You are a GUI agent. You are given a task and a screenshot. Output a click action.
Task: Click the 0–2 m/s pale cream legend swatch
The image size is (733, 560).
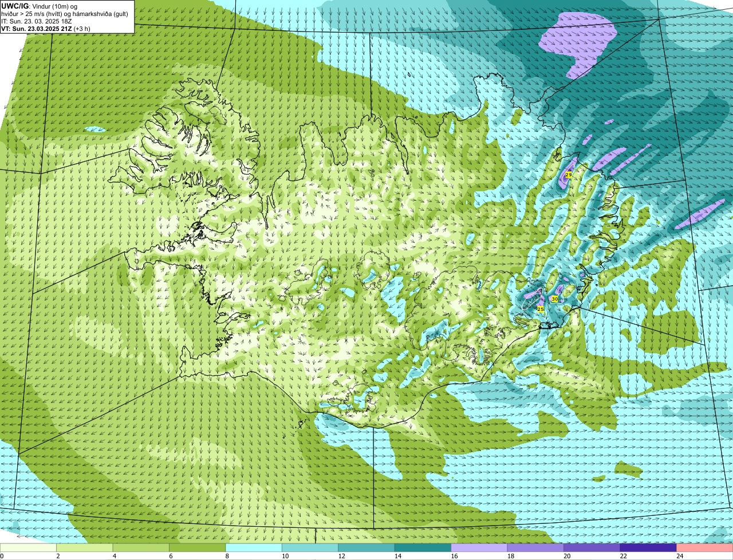(29, 547)
